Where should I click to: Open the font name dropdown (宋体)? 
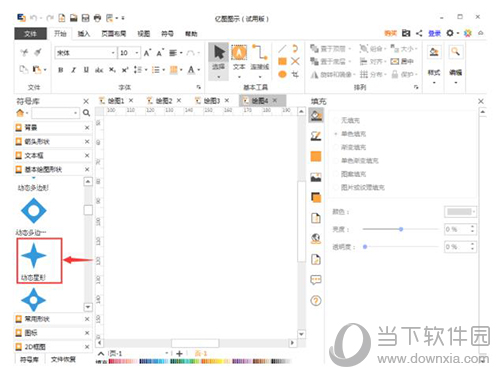click(113, 53)
